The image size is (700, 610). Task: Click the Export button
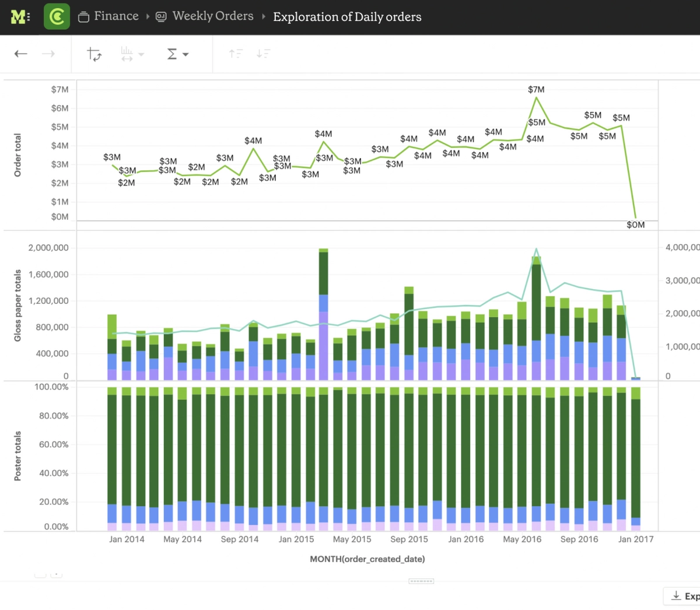coord(688,595)
